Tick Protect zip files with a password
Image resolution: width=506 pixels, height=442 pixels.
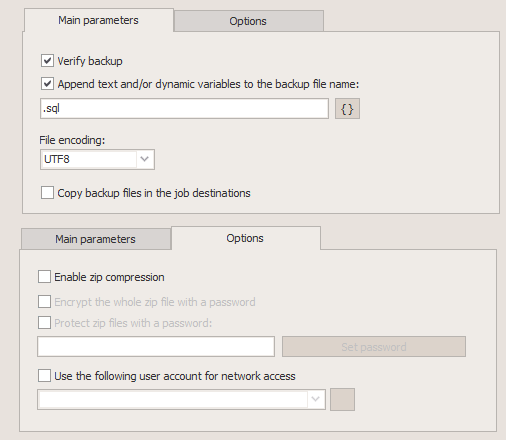44,323
